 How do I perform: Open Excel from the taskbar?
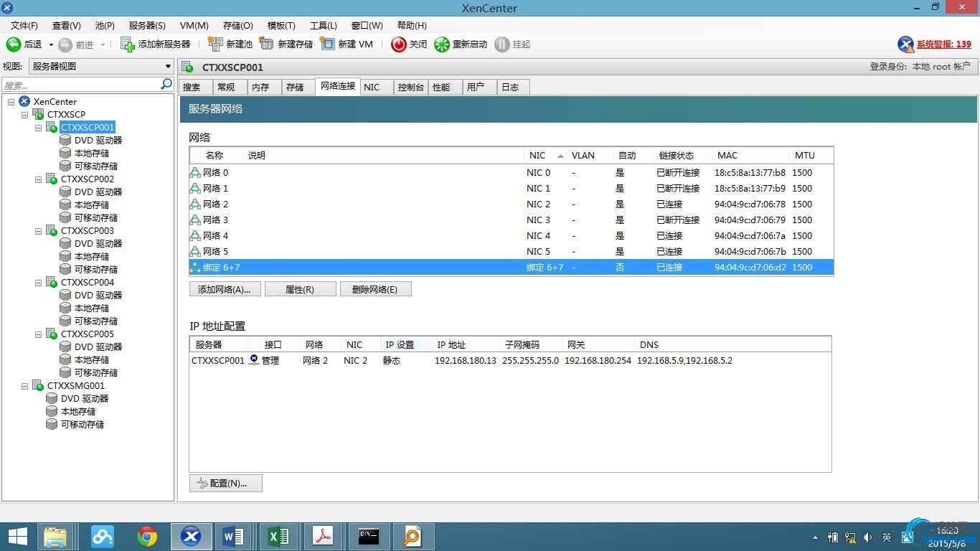pyautogui.click(x=278, y=537)
